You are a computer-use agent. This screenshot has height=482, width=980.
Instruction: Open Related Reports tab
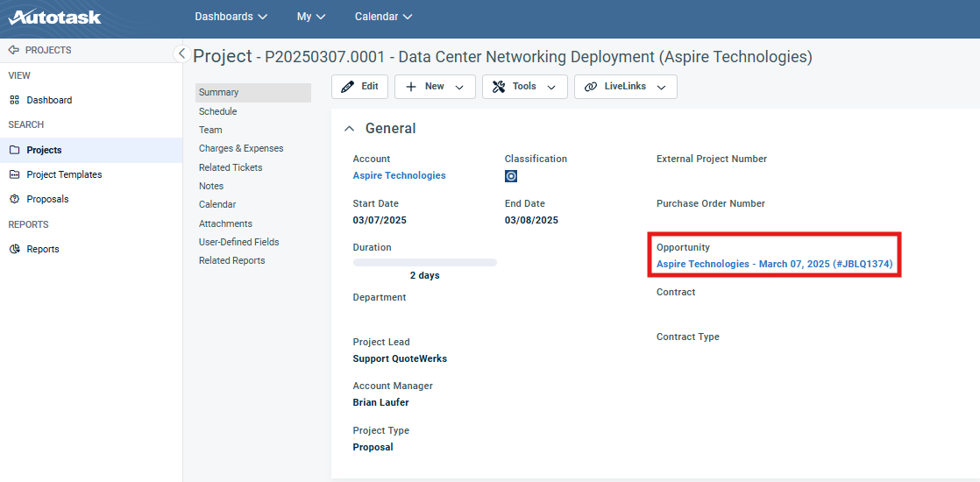coord(232,260)
